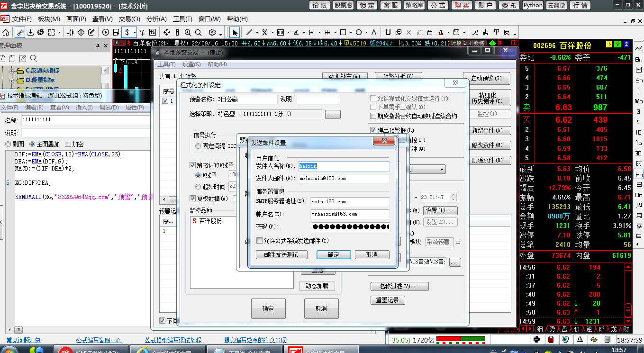Switch to 势 tab at bottom right
The height and width of the screenshot is (353, 644).
[552, 329]
